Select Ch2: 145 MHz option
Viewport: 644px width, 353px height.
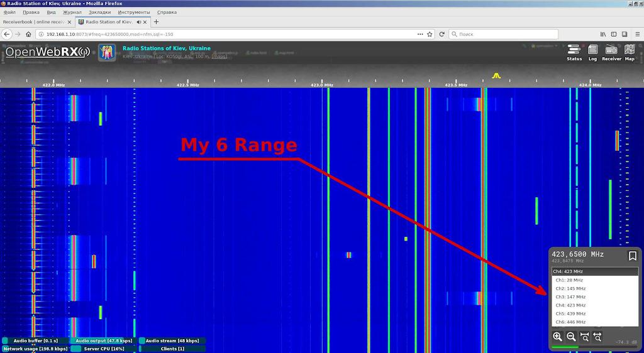[x=595, y=289]
